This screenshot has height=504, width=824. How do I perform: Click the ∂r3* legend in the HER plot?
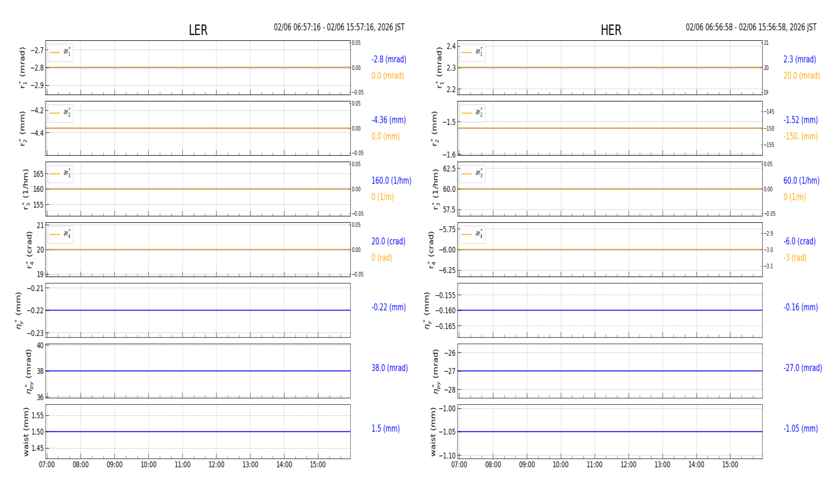473,174
